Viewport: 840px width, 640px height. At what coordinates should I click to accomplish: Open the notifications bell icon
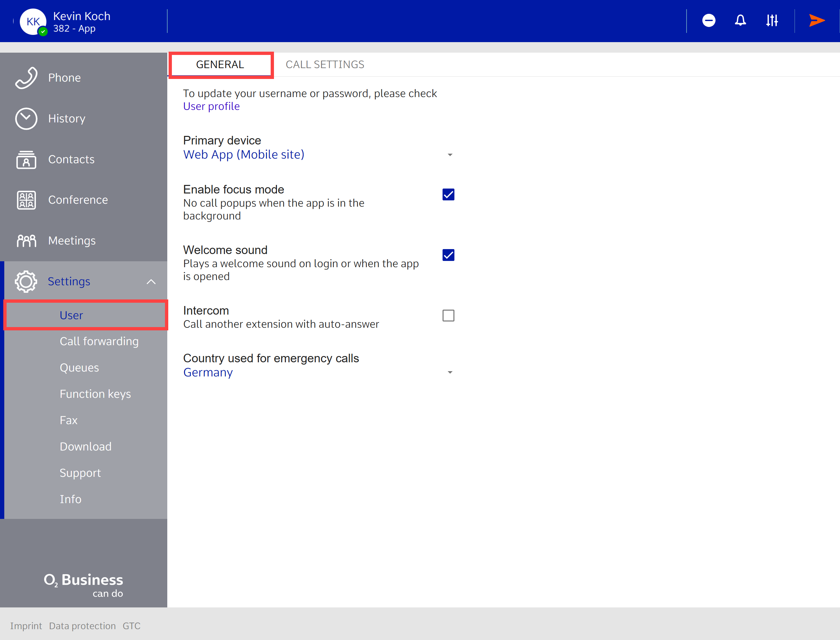740,20
